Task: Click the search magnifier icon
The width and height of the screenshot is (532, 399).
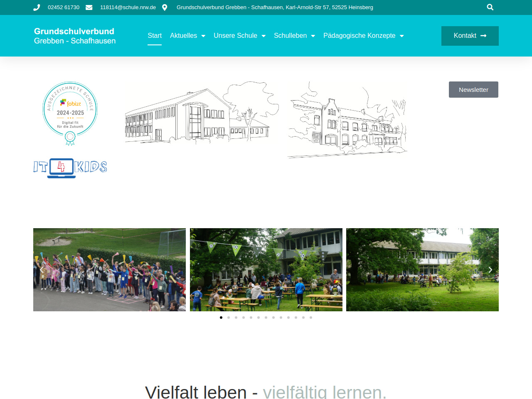Action: (490, 7)
